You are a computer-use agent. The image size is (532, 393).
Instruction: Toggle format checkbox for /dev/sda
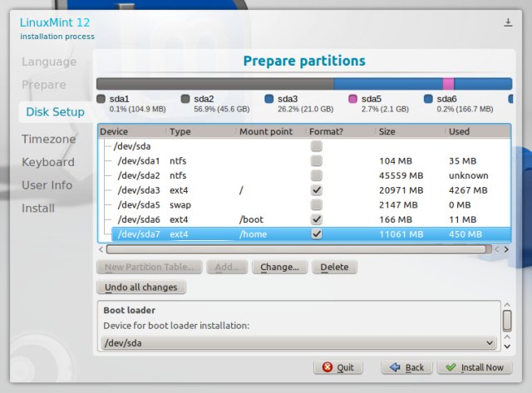[316, 146]
